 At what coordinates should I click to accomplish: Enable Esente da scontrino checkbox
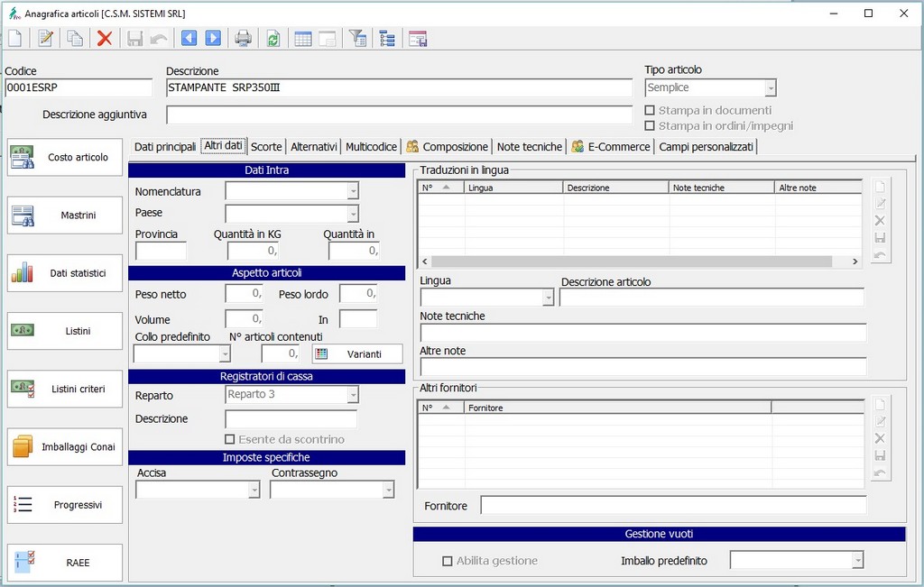tap(230, 439)
